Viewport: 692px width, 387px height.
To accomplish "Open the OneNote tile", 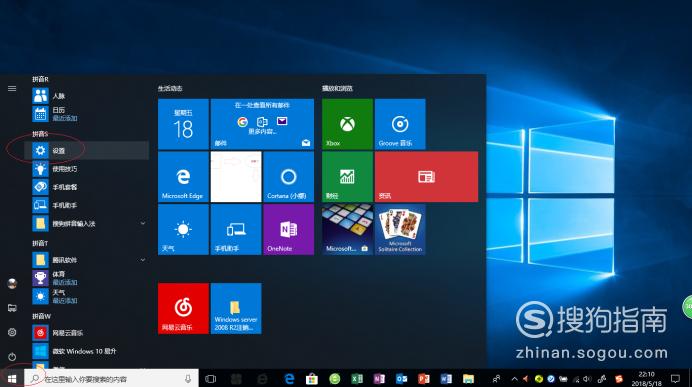I will point(289,229).
